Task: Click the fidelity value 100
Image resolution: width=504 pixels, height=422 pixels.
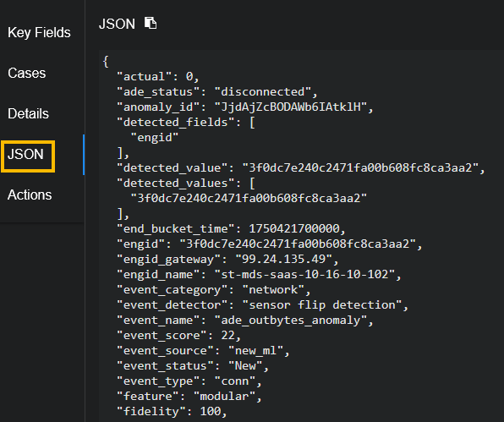Action: pos(211,411)
